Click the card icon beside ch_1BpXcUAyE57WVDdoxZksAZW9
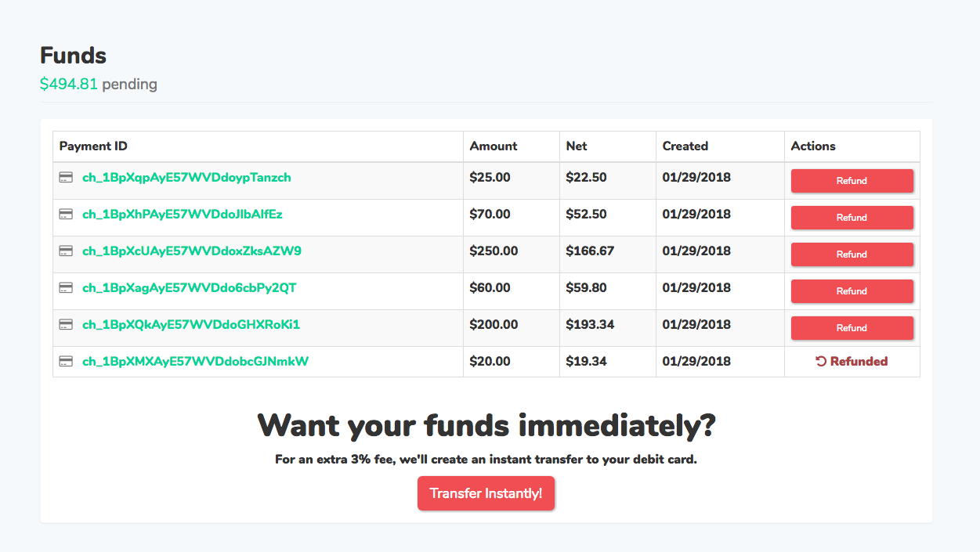 67,251
